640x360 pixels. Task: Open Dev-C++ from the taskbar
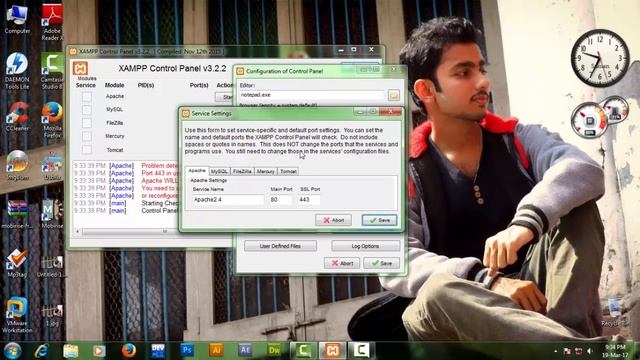pyautogui.click(x=158, y=351)
